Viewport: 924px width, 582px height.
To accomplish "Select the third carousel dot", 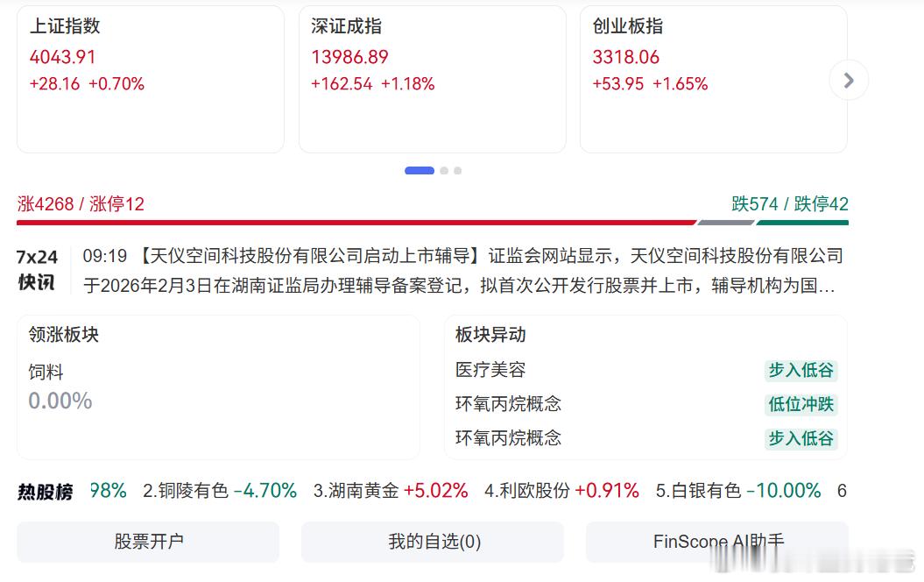I will pos(457,170).
